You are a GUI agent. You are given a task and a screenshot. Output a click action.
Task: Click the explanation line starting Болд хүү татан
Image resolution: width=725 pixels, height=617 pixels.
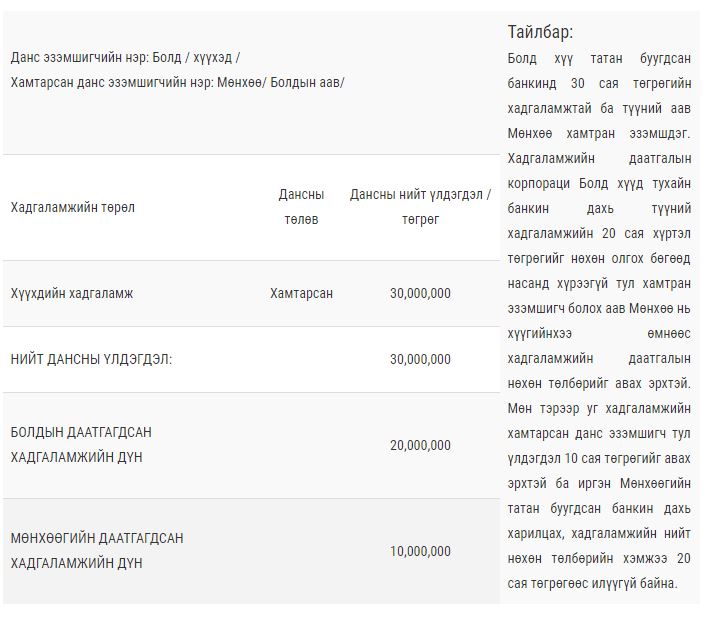[x=599, y=58]
